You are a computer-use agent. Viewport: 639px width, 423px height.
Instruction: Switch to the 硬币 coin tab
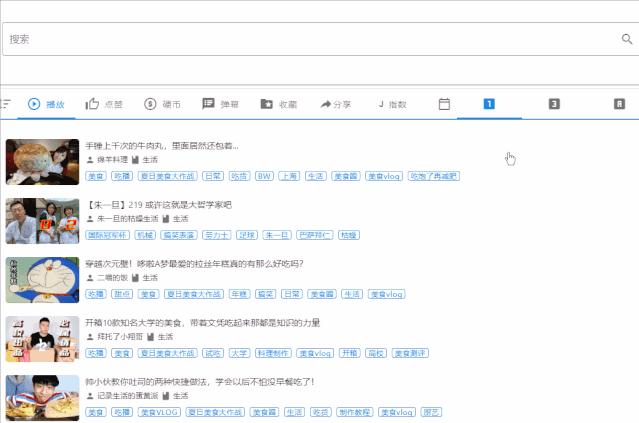tap(162, 104)
